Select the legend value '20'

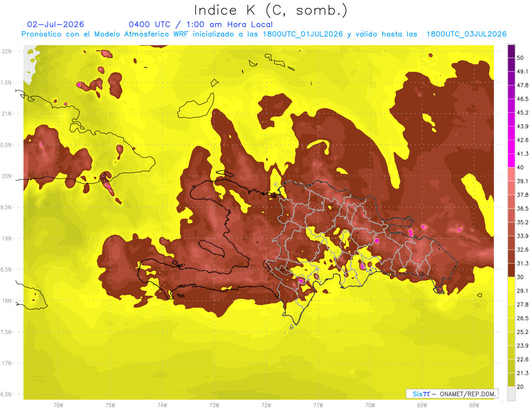[520, 387]
